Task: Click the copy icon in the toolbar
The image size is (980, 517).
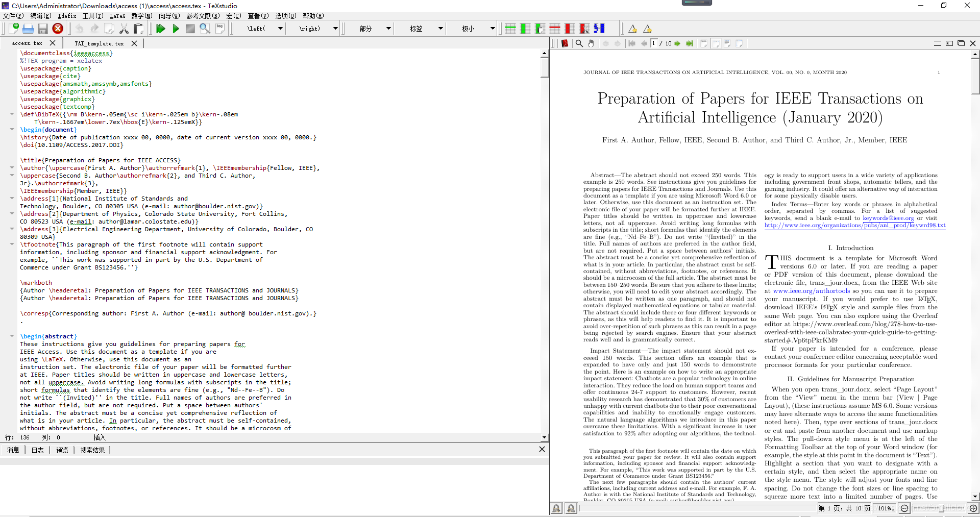Action: (x=109, y=29)
